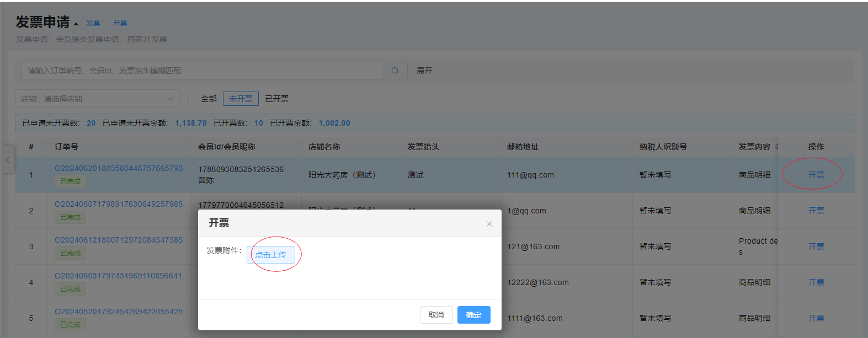Viewport: 868px width, 338px height.
Task: Open order ending 649257985
Action: pos(119,204)
